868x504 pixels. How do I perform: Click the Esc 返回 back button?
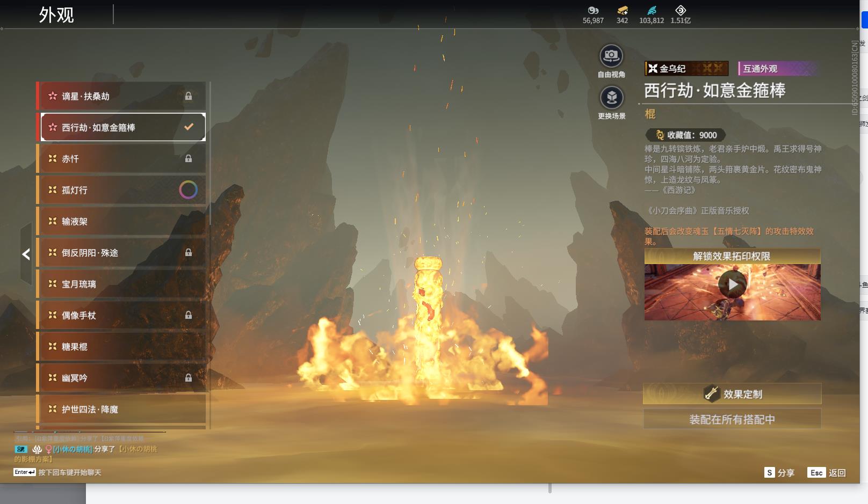827,472
